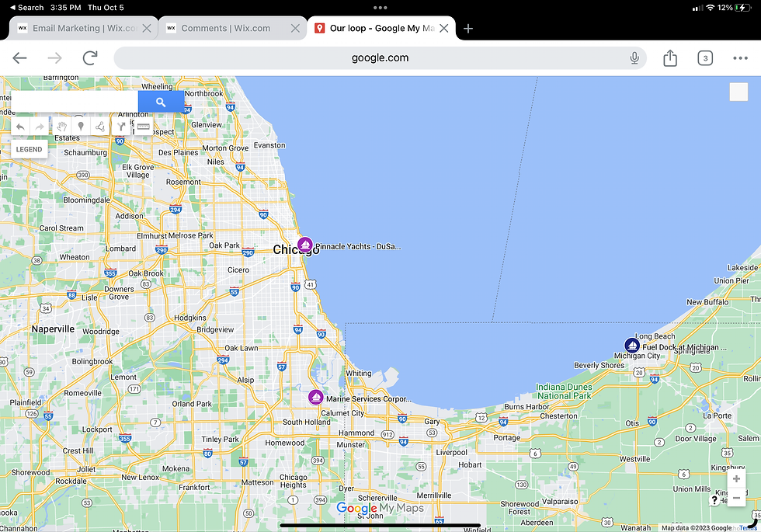Close the Our loop My Maps tab
Image resolution: width=761 pixels, height=532 pixels.
coord(443,28)
